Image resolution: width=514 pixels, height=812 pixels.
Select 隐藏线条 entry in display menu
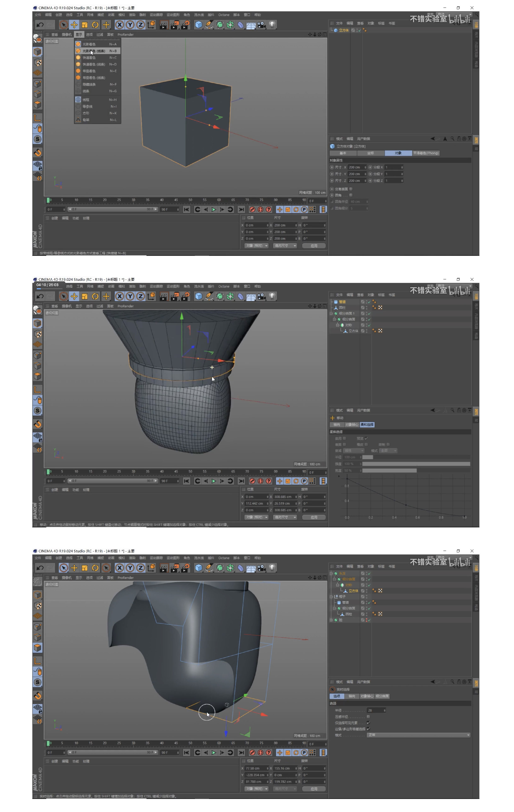click(x=89, y=84)
